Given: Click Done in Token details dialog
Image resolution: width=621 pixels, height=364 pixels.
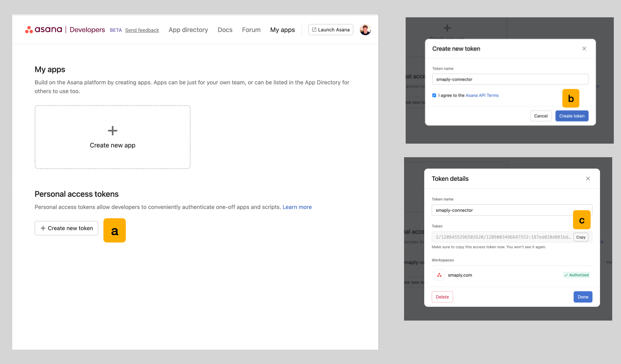Looking at the screenshot, I should click(x=583, y=297).
